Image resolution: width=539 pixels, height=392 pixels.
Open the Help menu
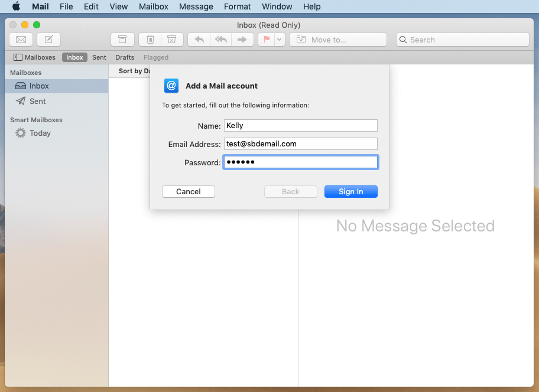coord(312,6)
